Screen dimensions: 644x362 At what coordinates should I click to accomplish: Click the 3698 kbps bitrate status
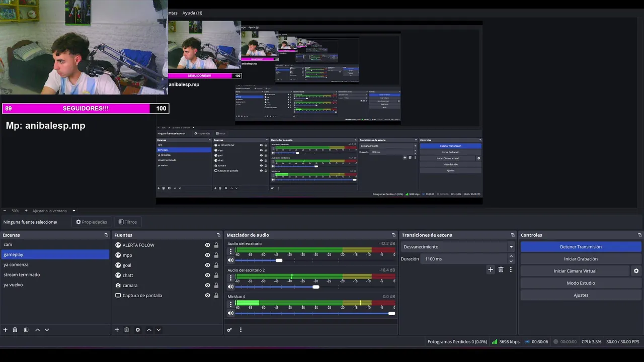506,342
